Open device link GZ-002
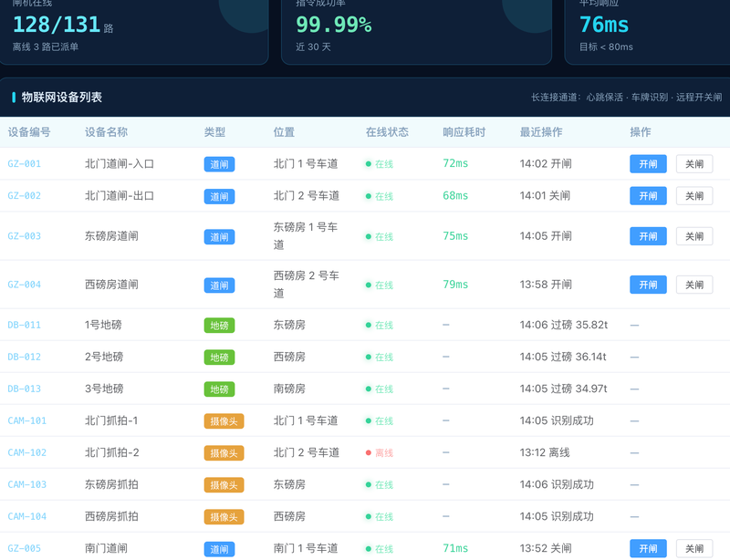This screenshot has height=560, width=730. click(25, 196)
